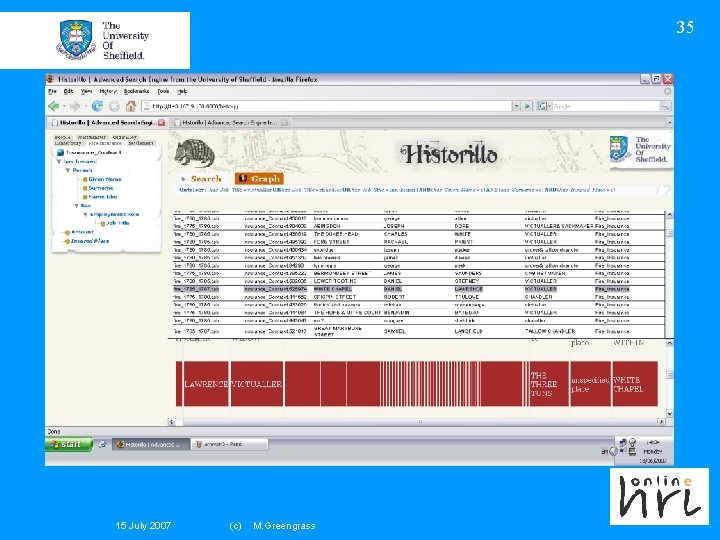The height and width of the screenshot is (540, 720).
Task: Click the search magnifier button
Action: click(x=664, y=106)
